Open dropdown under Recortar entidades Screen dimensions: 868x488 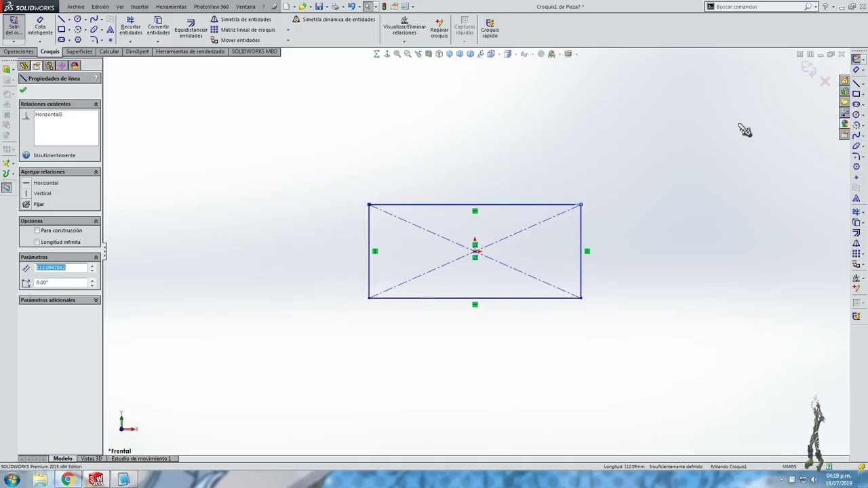(x=130, y=41)
